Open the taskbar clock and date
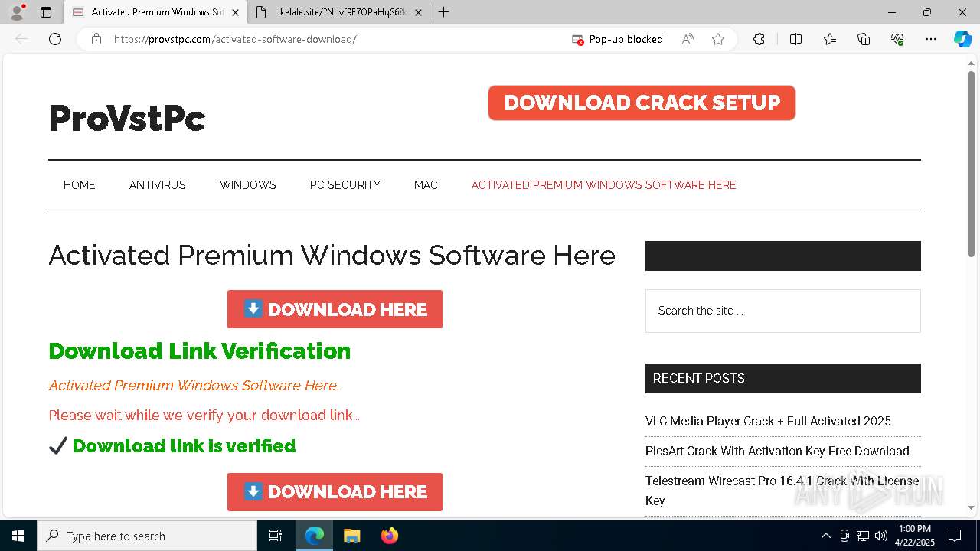Screen dimensions: 980x551 (x=913, y=536)
